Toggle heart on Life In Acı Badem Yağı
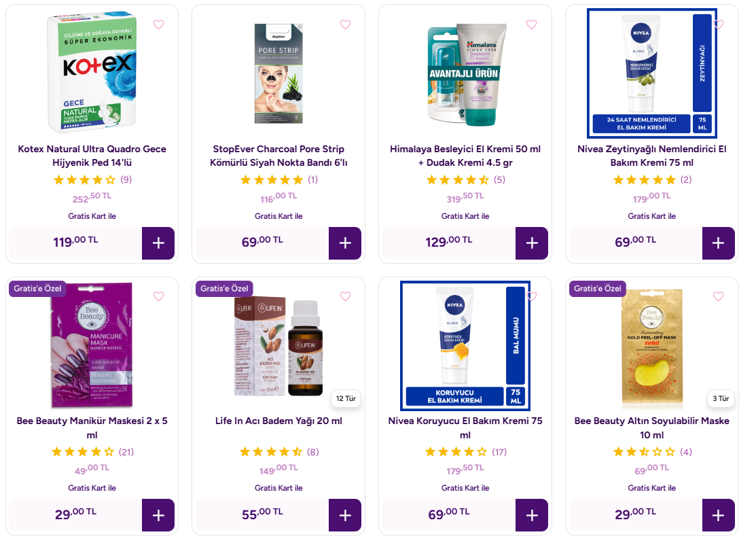This screenshot has height=543, width=756. coord(345,296)
